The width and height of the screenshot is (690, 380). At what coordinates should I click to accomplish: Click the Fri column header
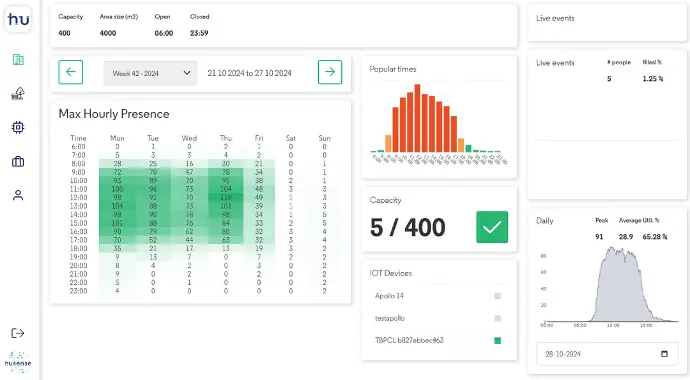pos(259,138)
